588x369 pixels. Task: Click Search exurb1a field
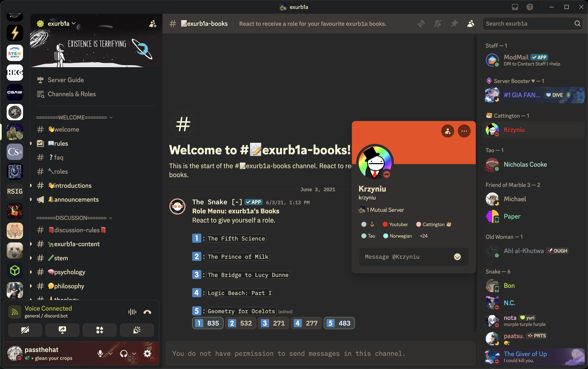(532, 24)
